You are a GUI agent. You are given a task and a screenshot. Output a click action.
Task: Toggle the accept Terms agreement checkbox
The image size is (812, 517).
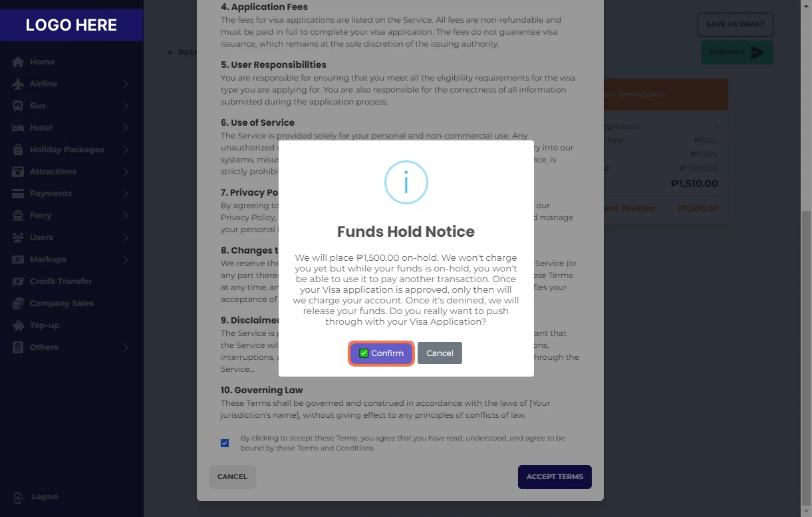coord(225,443)
